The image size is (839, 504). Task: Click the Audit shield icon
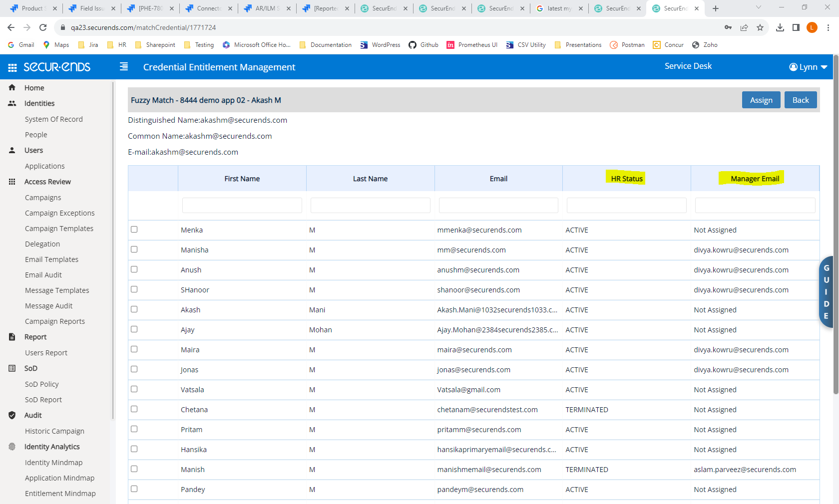coord(11,415)
